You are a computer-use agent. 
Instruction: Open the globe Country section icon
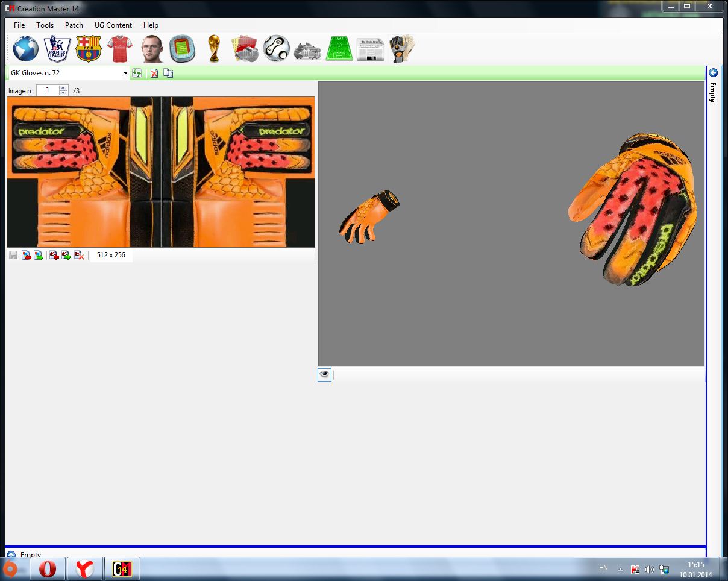click(x=25, y=48)
